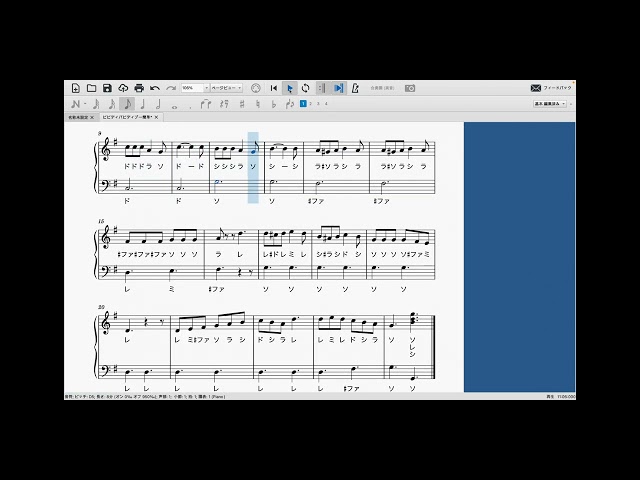The height and width of the screenshot is (480, 640).
Task: Expand toolbar overflow chevron beside workspace dropdown
Action: (x=571, y=104)
